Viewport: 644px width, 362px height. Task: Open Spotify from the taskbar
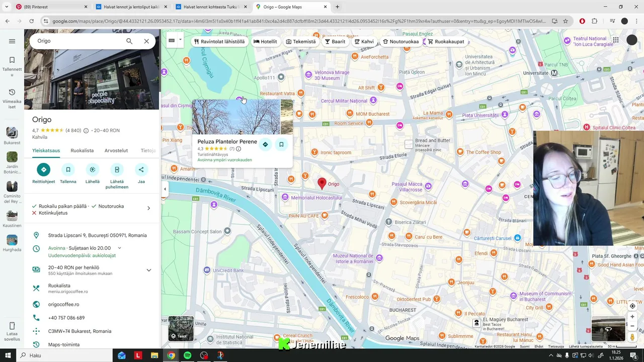[187, 355]
